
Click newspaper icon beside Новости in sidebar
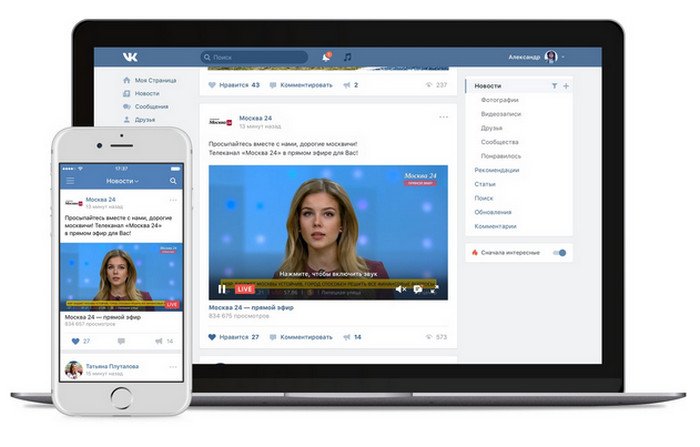point(126,93)
